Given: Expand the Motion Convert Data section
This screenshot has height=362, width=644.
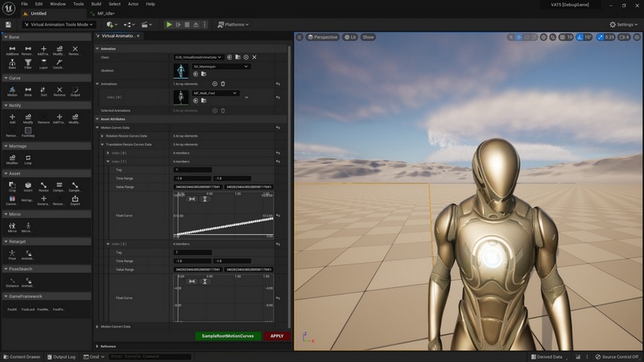Looking at the screenshot, I should click(97, 327).
